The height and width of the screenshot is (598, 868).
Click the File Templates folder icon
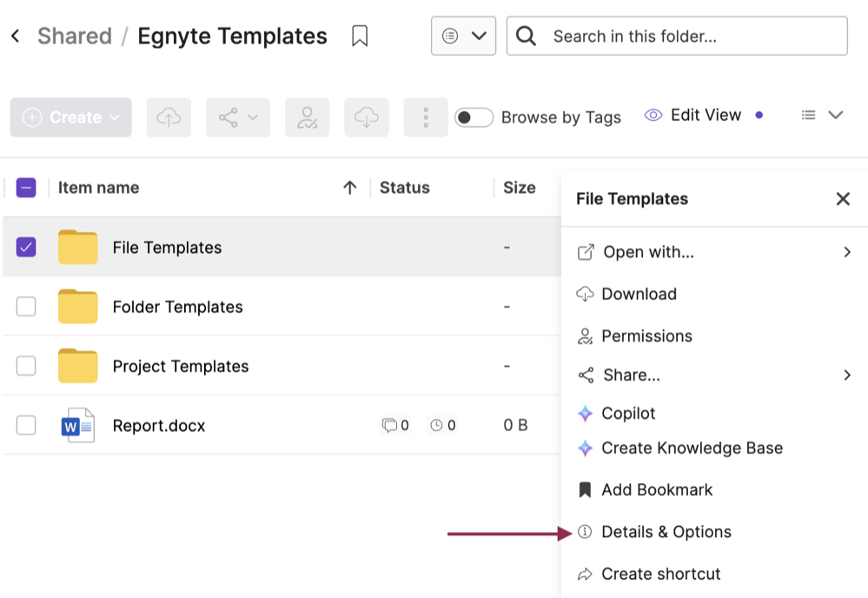(x=78, y=247)
